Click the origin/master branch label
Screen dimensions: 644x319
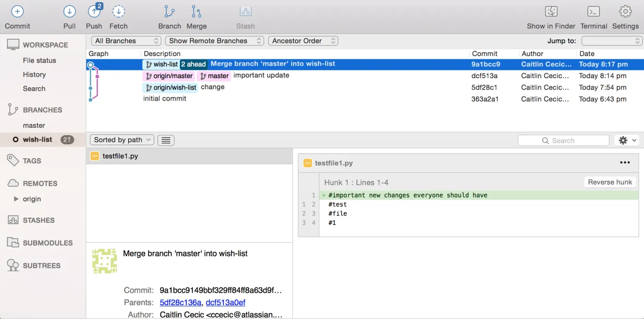tap(169, 76)
